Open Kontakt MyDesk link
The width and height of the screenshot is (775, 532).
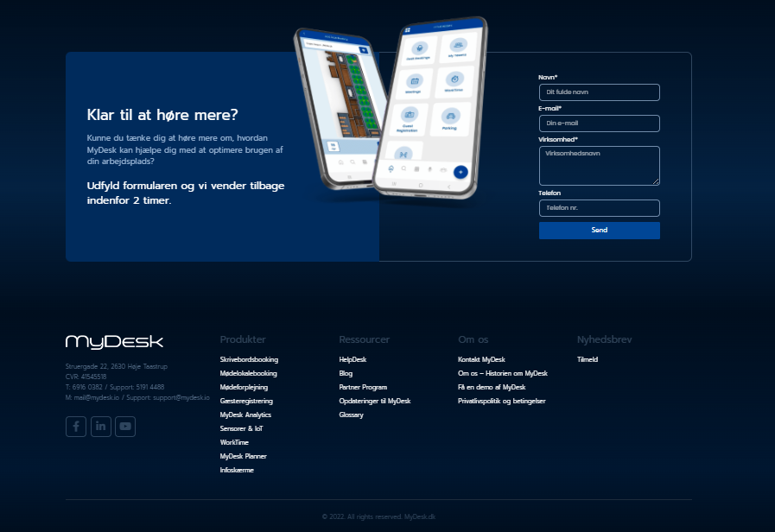click(481, 359)
